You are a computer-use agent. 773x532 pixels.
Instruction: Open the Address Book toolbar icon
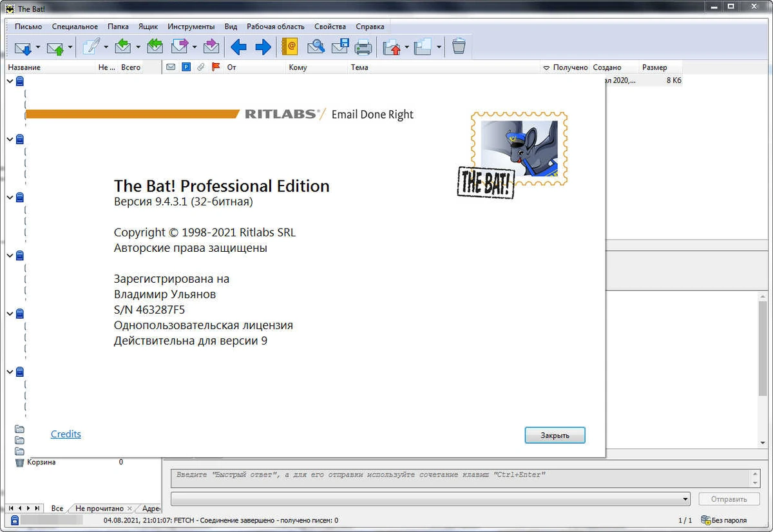click(291, 47)
